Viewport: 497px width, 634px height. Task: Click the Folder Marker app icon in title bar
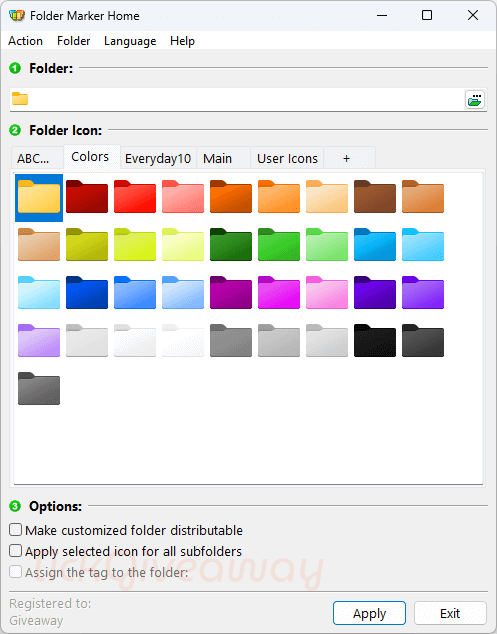pyautogui.click(x=17, y=15)
